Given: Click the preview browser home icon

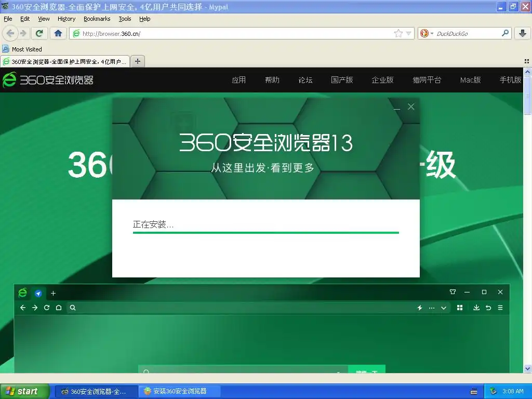Looking at the screenshot, I should [x=59, y=308].
